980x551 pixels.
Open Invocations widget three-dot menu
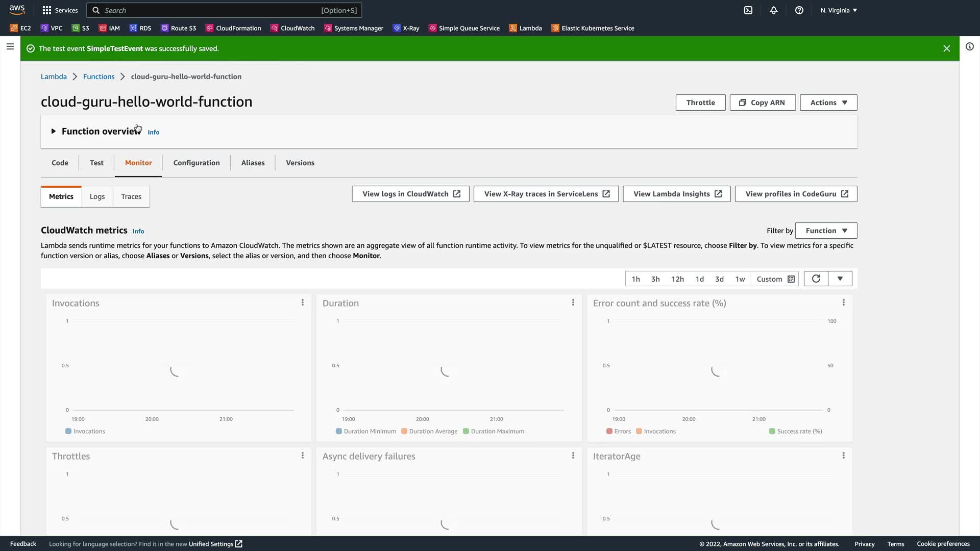(303, 303)
